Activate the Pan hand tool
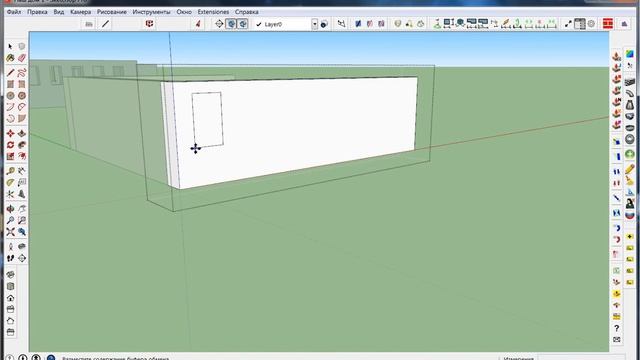 [22, 209]
